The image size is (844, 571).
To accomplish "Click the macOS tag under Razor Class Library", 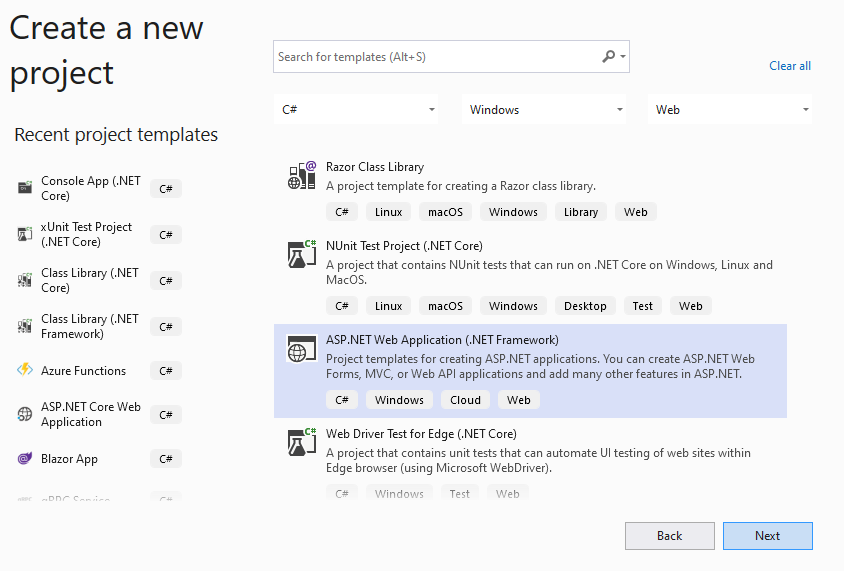I will pyautogui.click(x=445, y=212).
